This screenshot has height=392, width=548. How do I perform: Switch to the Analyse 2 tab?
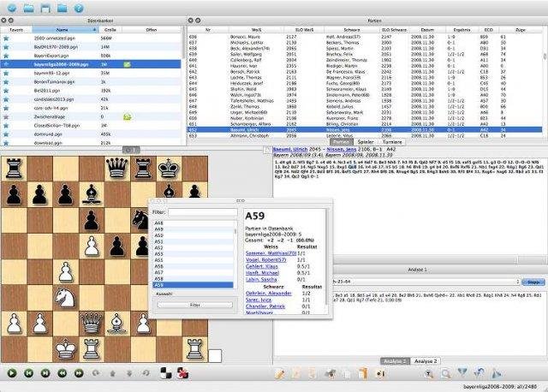[426, 361]
